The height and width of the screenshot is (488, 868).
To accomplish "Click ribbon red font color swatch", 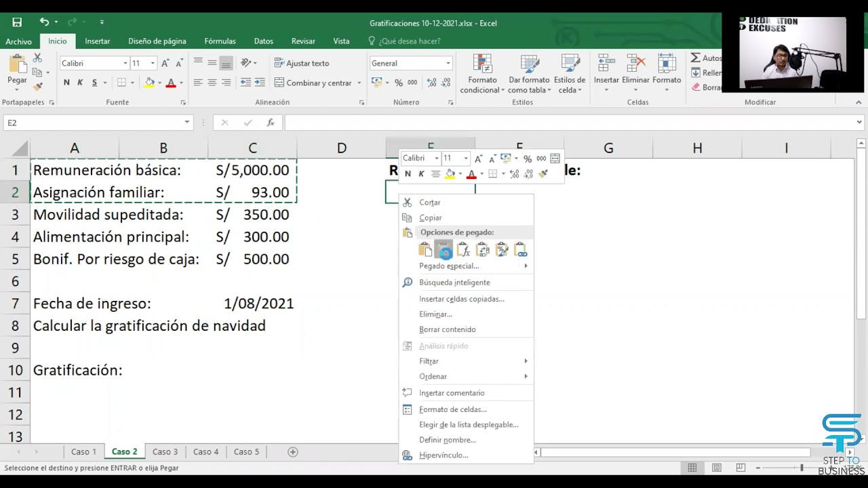I will coord(171,83).
